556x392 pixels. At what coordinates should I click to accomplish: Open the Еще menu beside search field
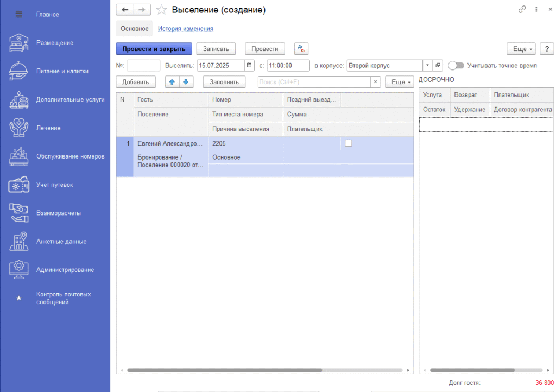pyautogui.click(x=399, y=82)
